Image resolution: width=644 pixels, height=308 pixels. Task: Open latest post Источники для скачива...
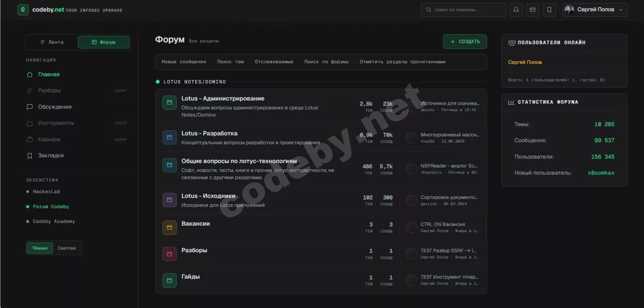click(x=450, y=104)
